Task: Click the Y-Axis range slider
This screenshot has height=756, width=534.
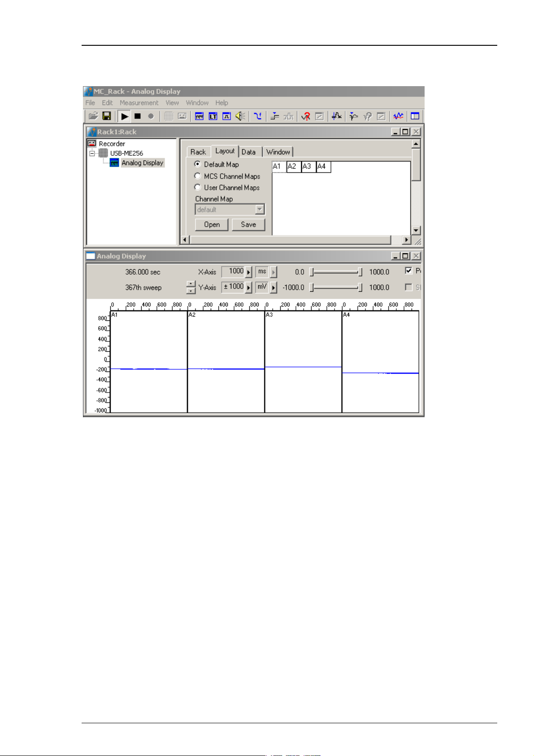Action: (336, 287)
